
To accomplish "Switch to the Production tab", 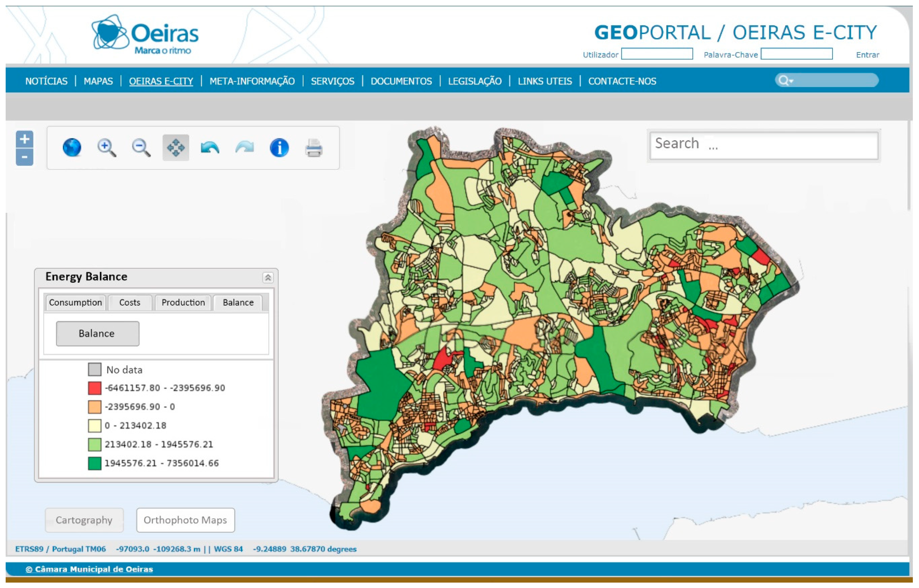I will 183,302.
